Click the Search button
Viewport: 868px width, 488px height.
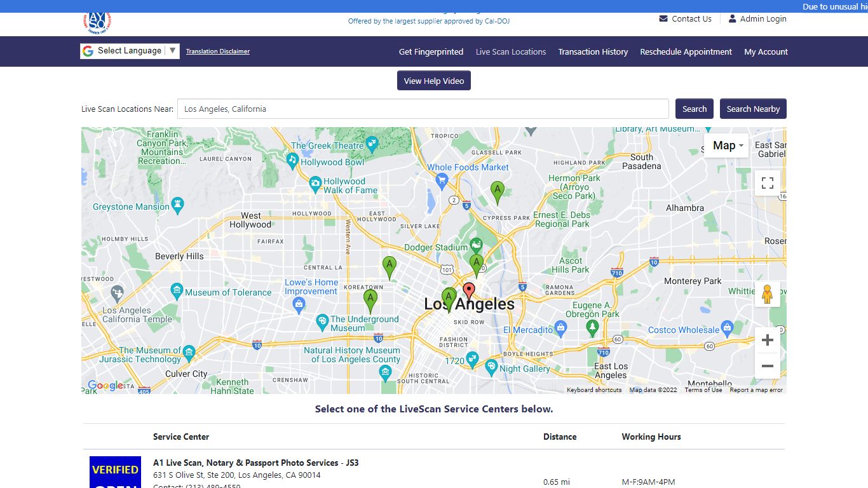695,109
